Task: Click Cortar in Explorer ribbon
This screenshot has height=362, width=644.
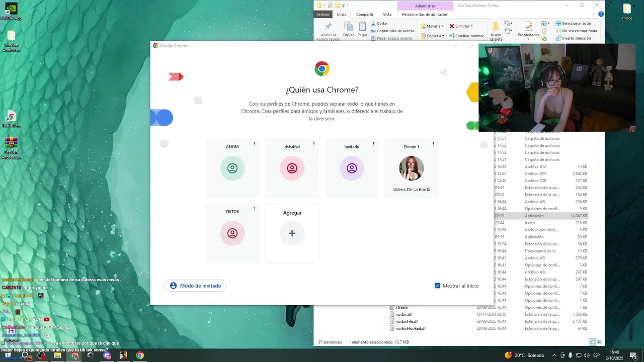Action: point(379,24)
